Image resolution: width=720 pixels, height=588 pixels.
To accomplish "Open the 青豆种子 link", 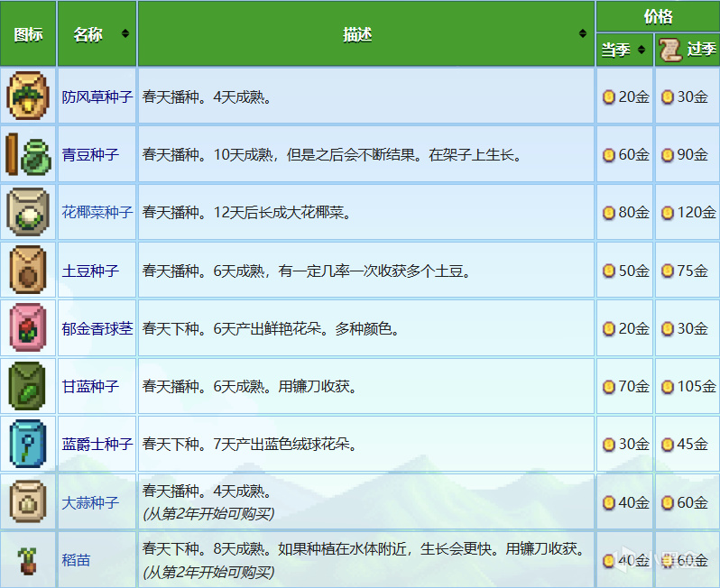I will 90,155.
